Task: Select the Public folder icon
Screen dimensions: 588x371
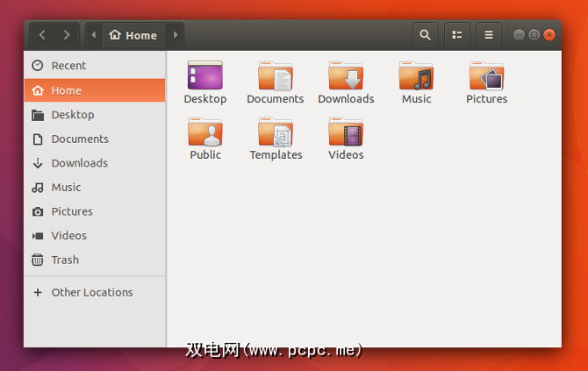Action: tap(205, 132)
